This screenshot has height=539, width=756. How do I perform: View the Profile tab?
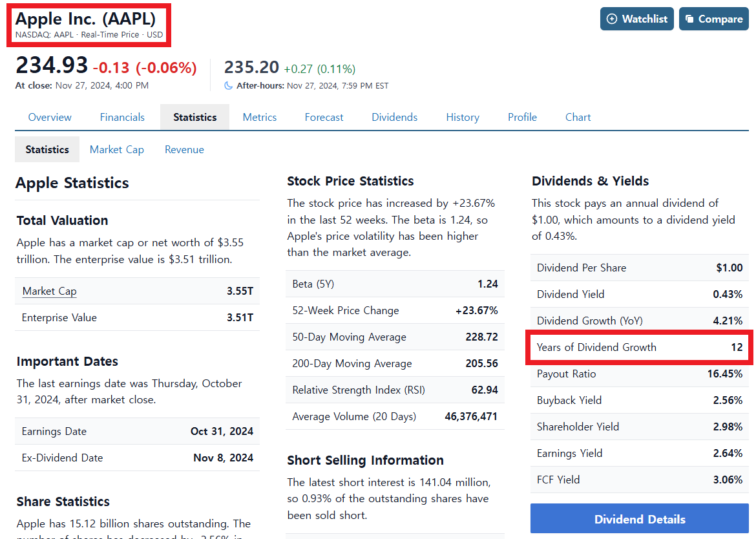[522, 117]
